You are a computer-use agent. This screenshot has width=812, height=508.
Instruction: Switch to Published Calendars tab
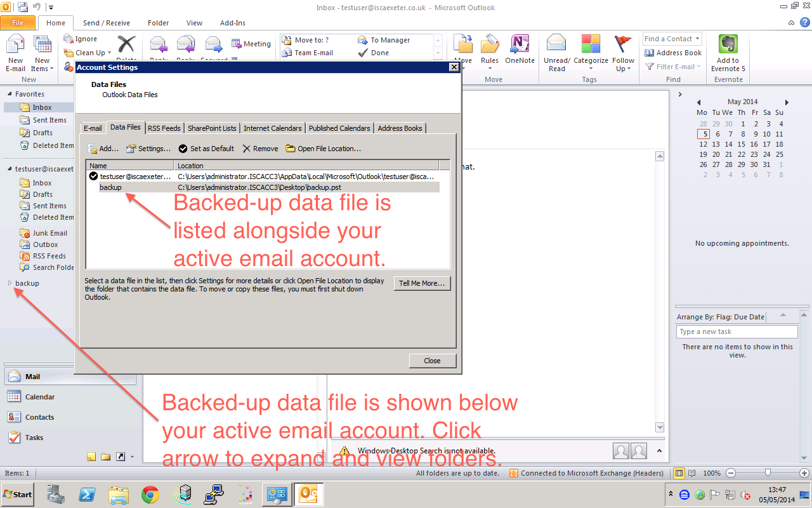(x=339, y=128)
